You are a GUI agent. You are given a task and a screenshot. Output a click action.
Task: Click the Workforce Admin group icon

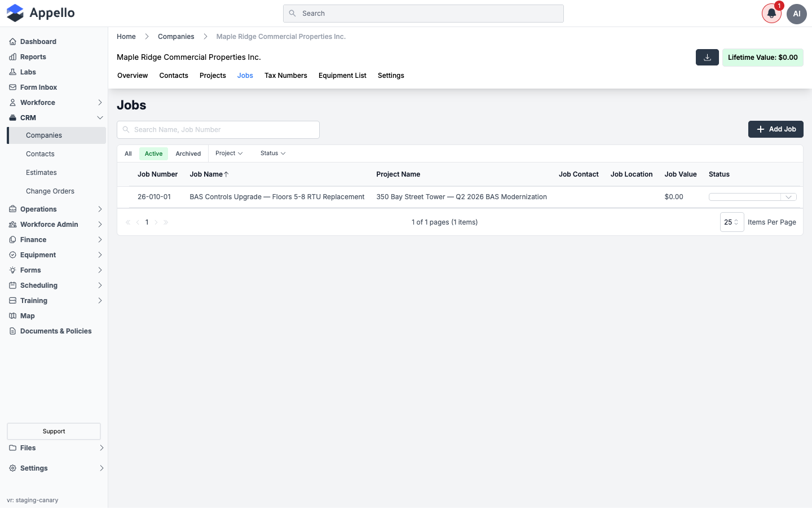(x=12, y=225)
